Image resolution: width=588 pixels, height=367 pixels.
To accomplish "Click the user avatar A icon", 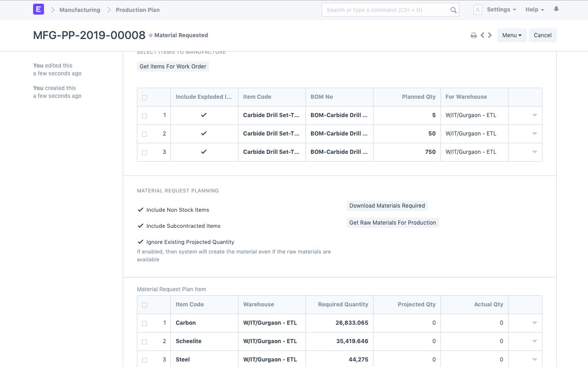I will (x=477, y=10).
